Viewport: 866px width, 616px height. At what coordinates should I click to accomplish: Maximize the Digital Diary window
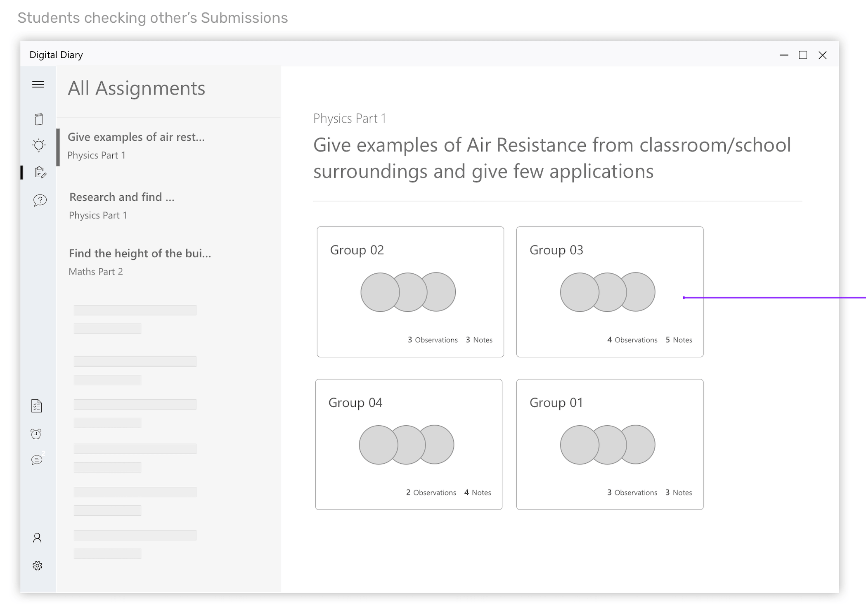click(802, 55)
